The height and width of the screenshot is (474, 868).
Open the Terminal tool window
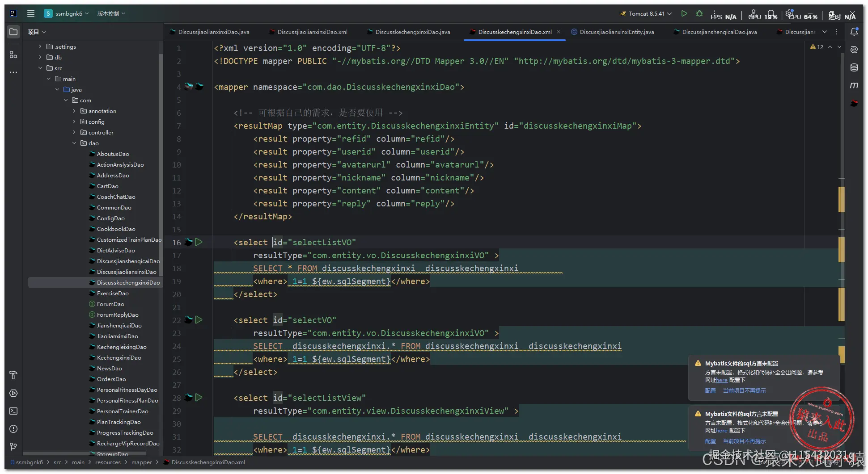(x=13, y=411)
